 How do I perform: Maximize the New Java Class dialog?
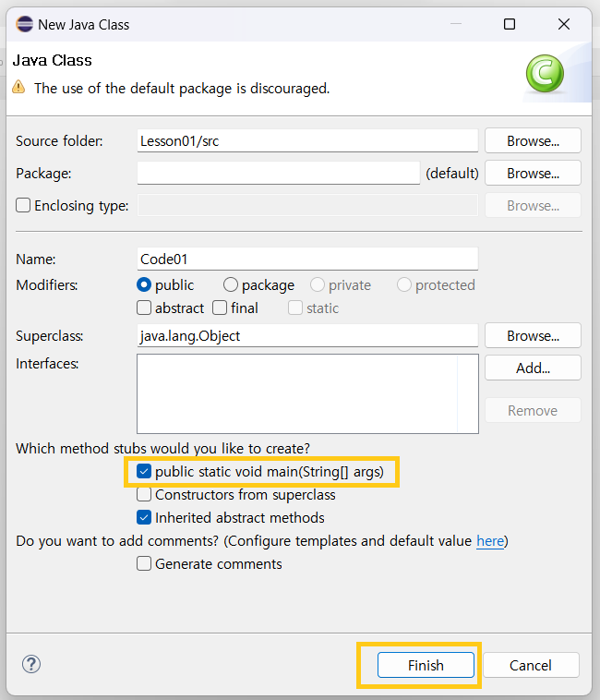[x=510, y=24]
